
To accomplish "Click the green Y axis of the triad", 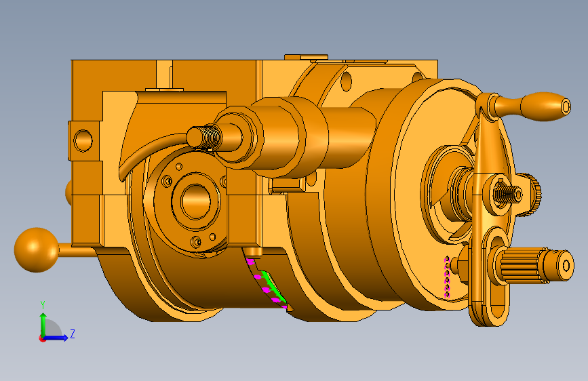I will (x=43, y=325).
